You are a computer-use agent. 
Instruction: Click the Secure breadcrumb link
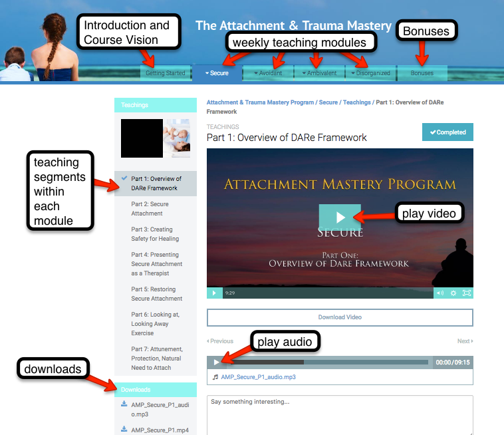coord(328,102)
